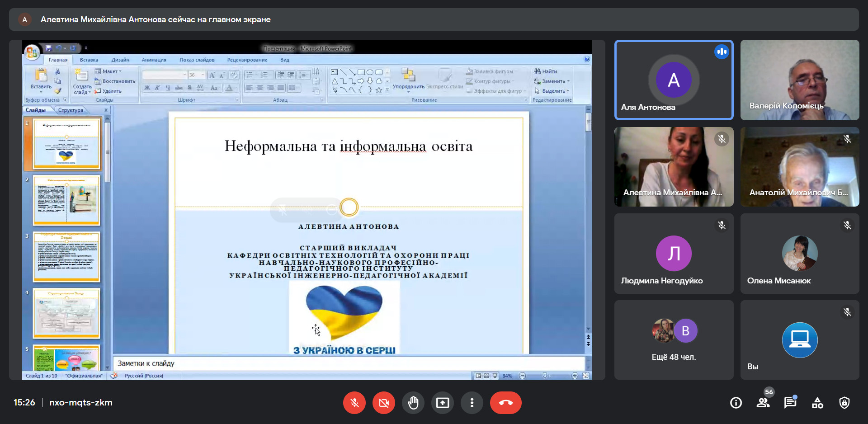Screen dimensions: 868x424
Task: Copy selection in the Буфер обмена group
Action: coord(57,81)
